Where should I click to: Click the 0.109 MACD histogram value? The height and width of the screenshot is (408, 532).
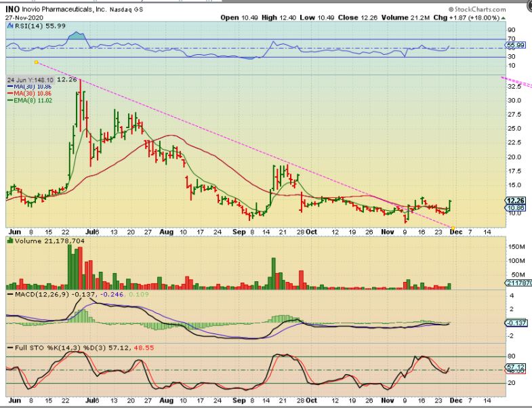pos(139,294)
